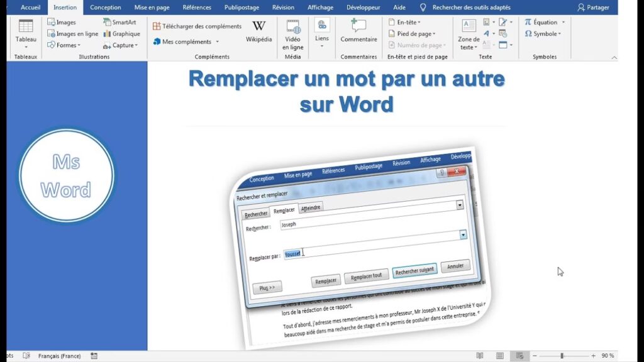Add a chart using Graphique
This screenshot has width=644, height=362.
[x=121, y=34]
